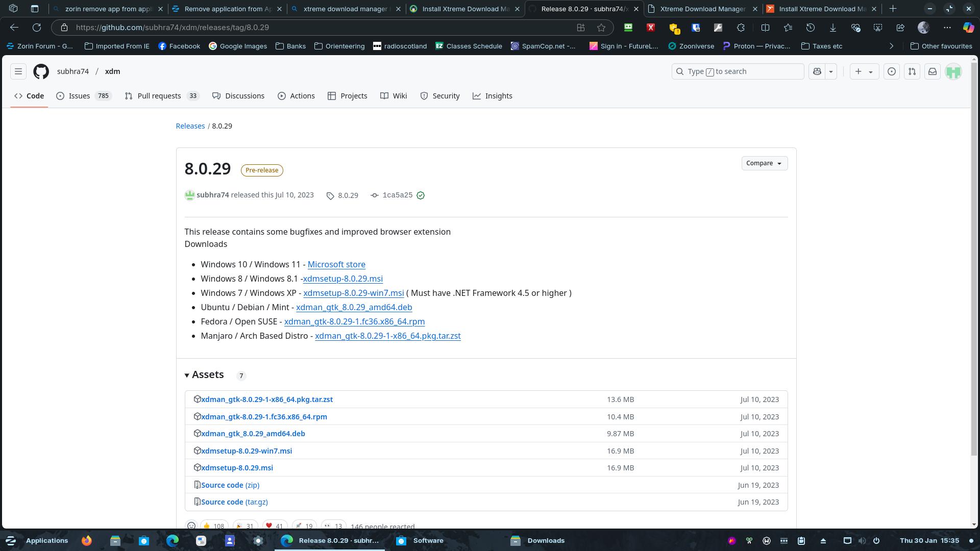Open the Wiki tab
Screen dimensions: 980x551
pyautogui.click(x=394, y=96)
